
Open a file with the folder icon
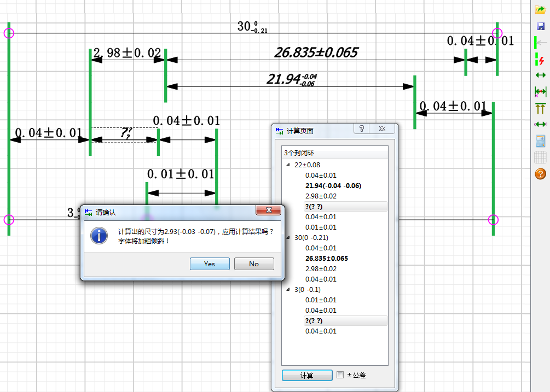tap(540, 10)
